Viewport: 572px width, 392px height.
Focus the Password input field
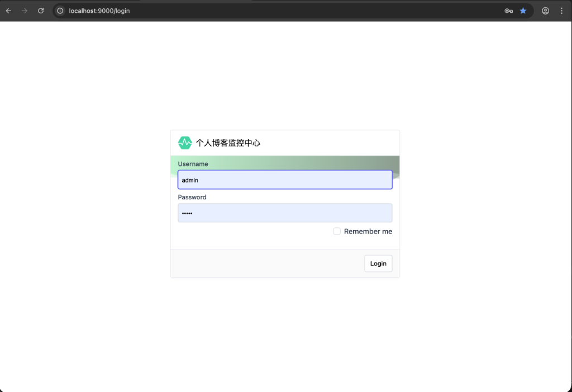[285, 213]
